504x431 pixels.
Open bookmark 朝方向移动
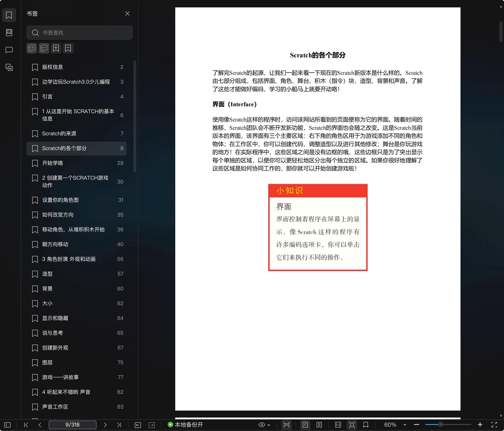click(x=76, y=245)
